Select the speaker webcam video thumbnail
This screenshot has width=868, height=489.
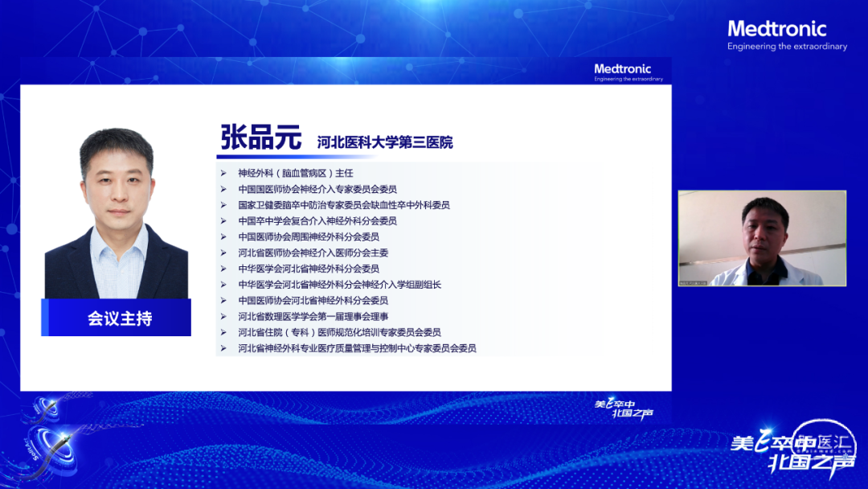(761, 238)
